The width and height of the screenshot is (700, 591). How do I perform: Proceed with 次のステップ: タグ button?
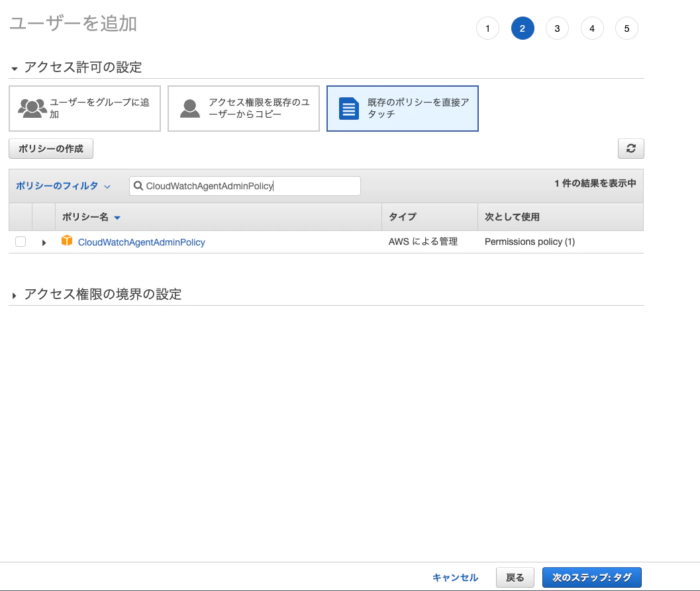tap(592, 578)
